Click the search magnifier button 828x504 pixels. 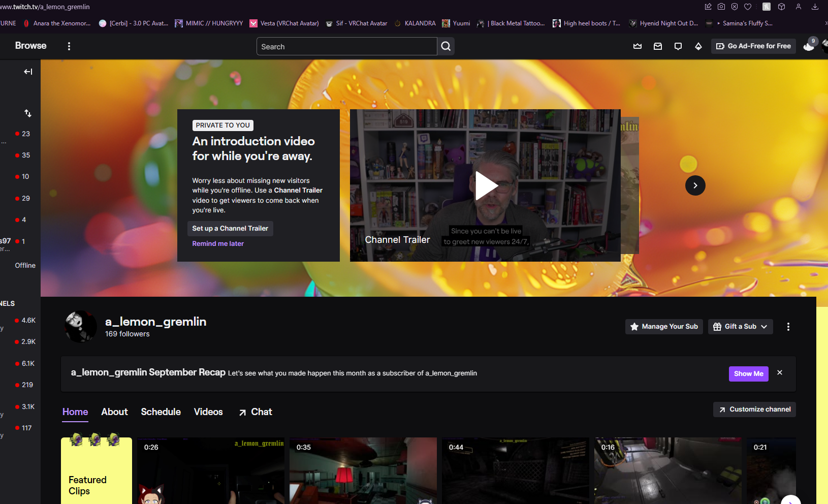[446, 46]
